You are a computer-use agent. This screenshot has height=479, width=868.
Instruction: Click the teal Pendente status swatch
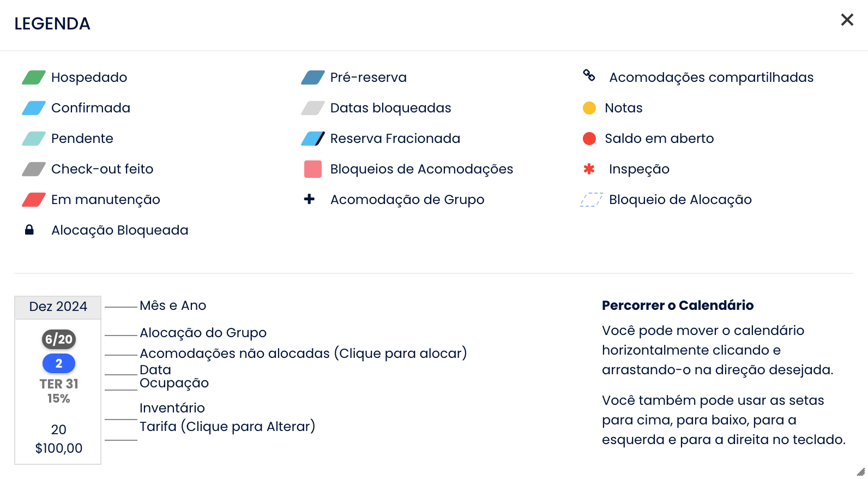[x=34, y=139]
